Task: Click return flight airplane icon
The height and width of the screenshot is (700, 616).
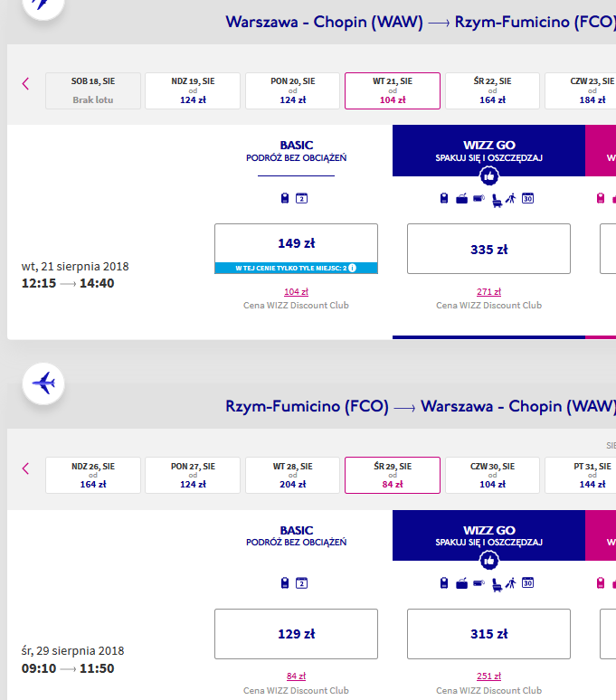Action: [x=43, y=383]
